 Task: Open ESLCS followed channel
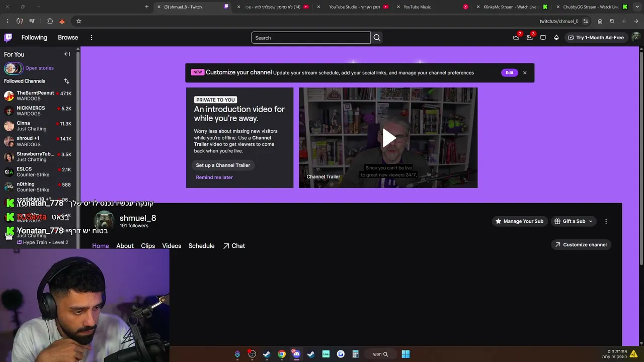pyautogui.click(x=38, y=172)
